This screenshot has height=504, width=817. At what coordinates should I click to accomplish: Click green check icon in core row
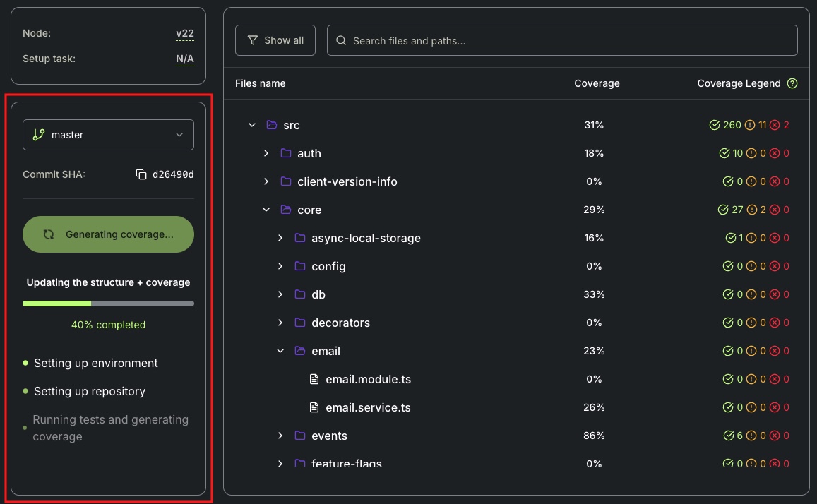pos(722,210)
